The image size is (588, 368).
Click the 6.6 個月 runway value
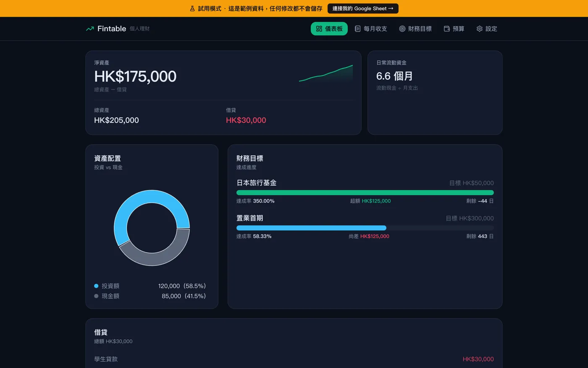coord(394,76)
